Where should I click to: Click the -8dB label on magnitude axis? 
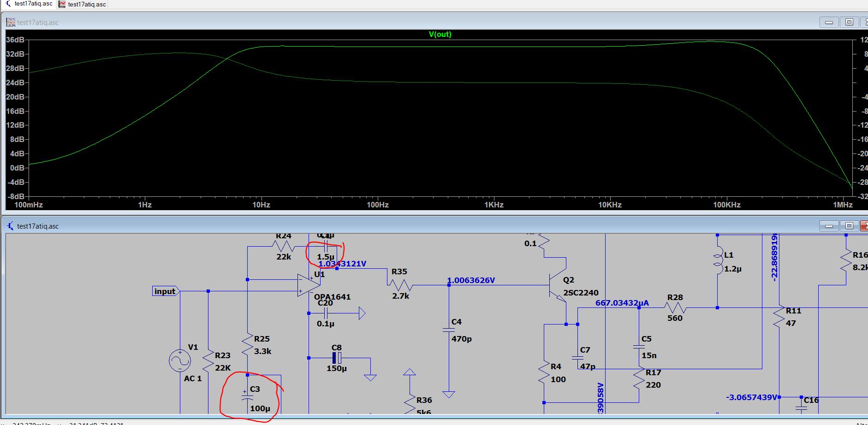(x=16, y=196)
